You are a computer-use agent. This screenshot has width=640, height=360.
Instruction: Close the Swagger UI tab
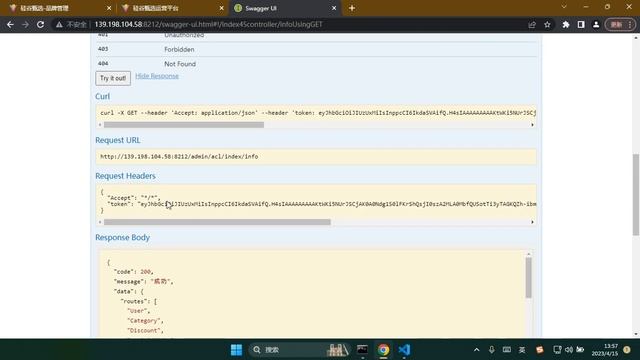tap(334, 8)
